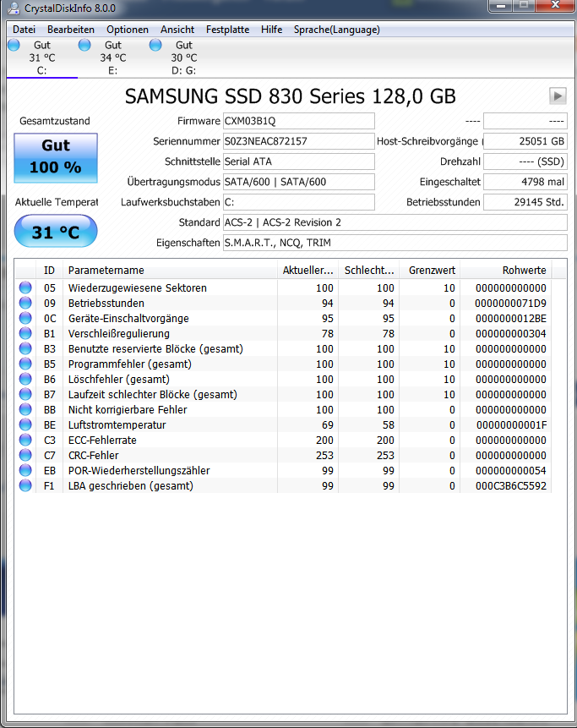Click status icon for Löschfehler (gesamt)

point(25,380)
